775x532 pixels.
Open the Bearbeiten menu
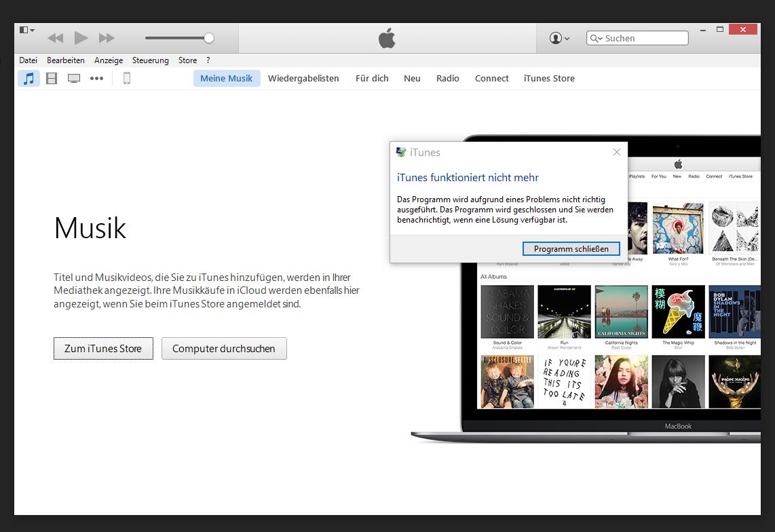pyautogui.click(x=66, y=60)
